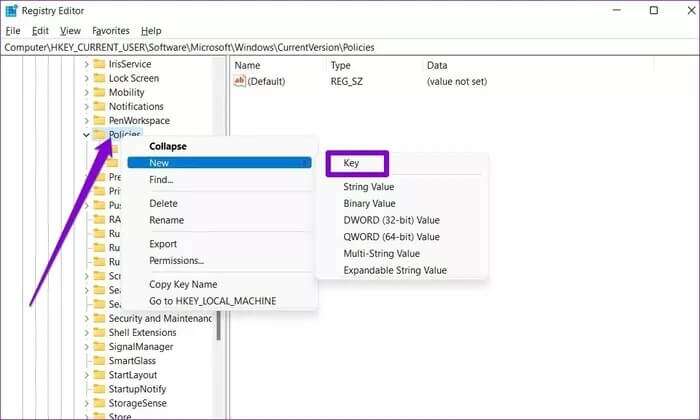Click the Name column header
This screenshot has width=700, height=420.
pyautogui.click(x=248, y=65)
